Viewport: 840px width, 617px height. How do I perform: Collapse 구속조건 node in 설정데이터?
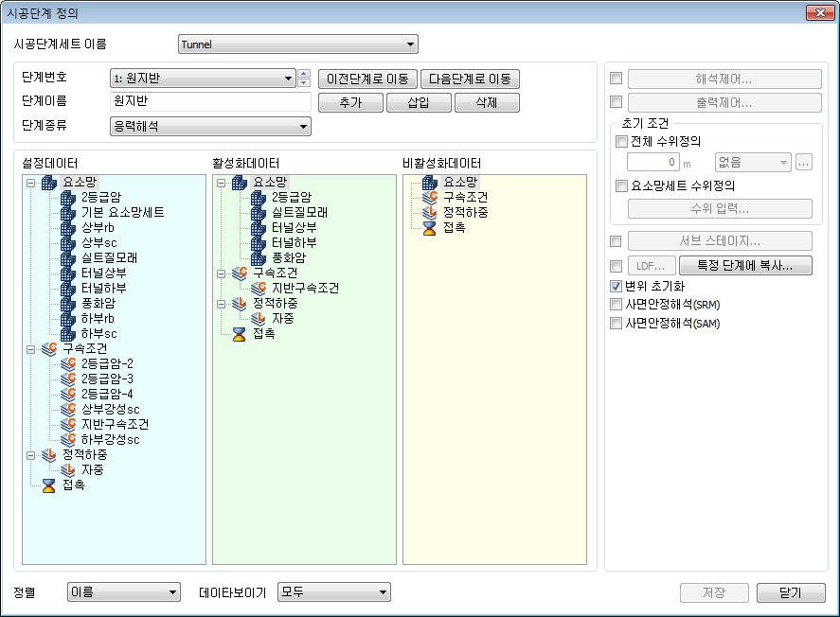pos(30,349)
